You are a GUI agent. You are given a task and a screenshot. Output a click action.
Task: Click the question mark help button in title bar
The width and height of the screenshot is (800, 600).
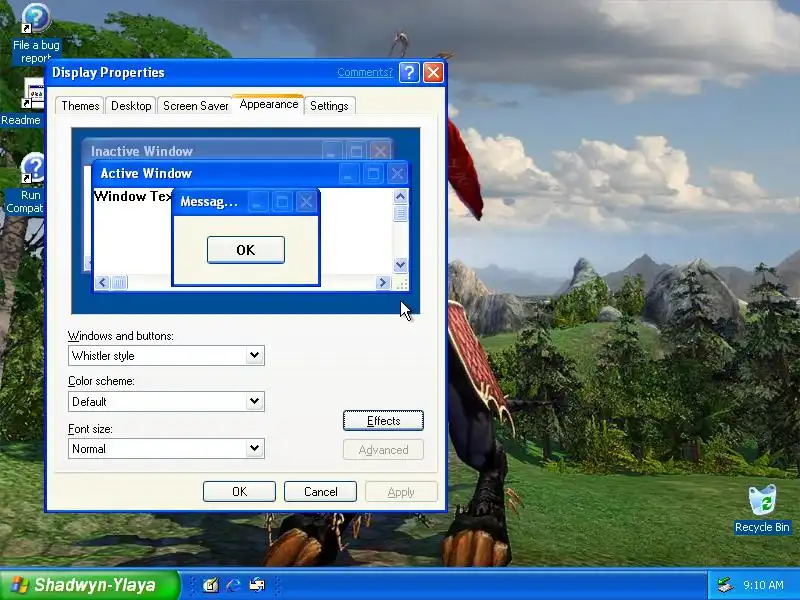(409, 72)
